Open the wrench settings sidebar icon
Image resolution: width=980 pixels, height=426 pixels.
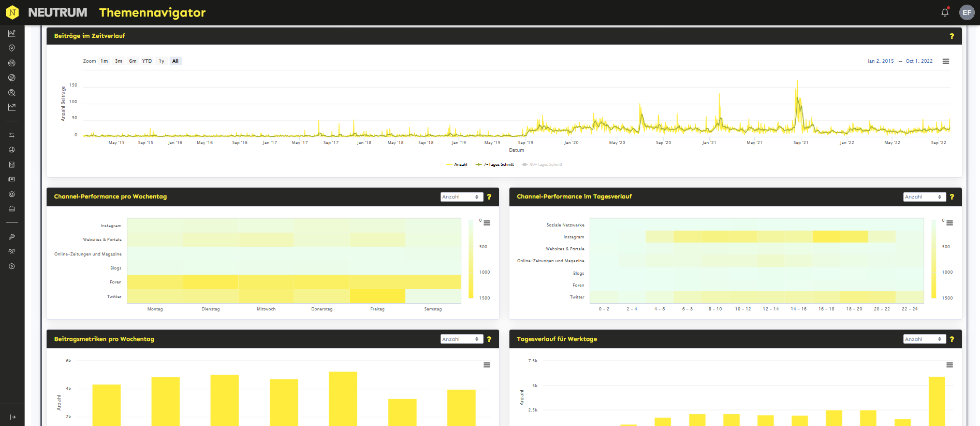tap(12, 237)
